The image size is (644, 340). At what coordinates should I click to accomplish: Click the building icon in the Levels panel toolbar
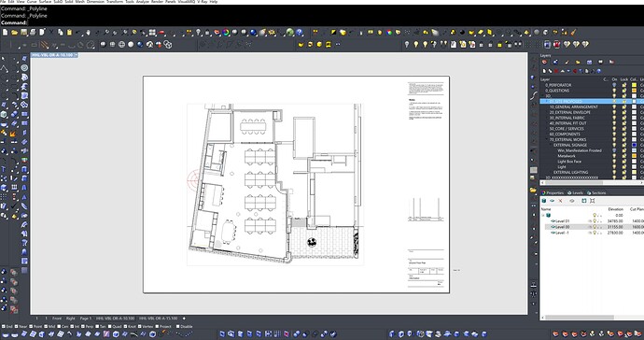click(x=544, y=201)
